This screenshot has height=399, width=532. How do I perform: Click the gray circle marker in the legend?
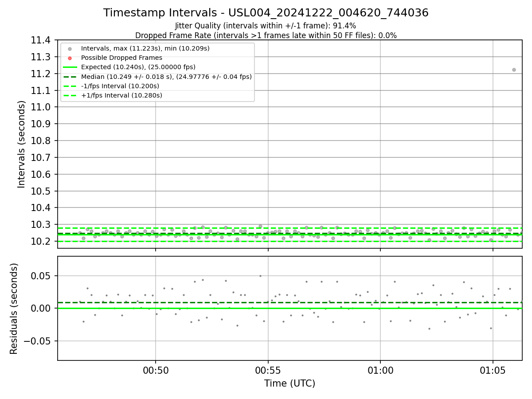[x=70, y=48]
